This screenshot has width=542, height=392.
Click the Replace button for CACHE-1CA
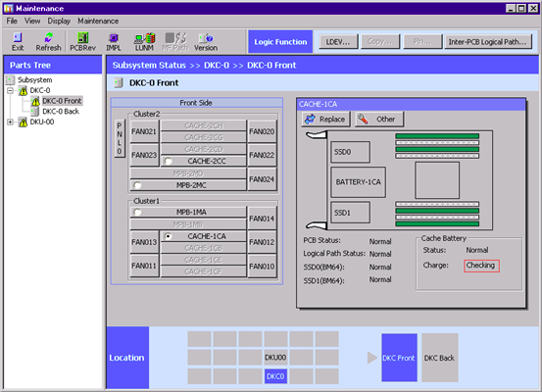pos(325,120)
